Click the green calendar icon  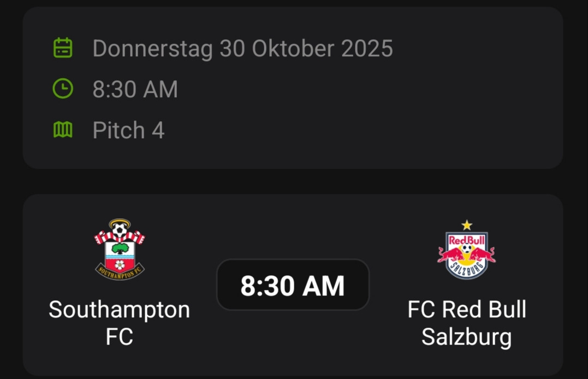pyautogui.click(x=63, y=48)
